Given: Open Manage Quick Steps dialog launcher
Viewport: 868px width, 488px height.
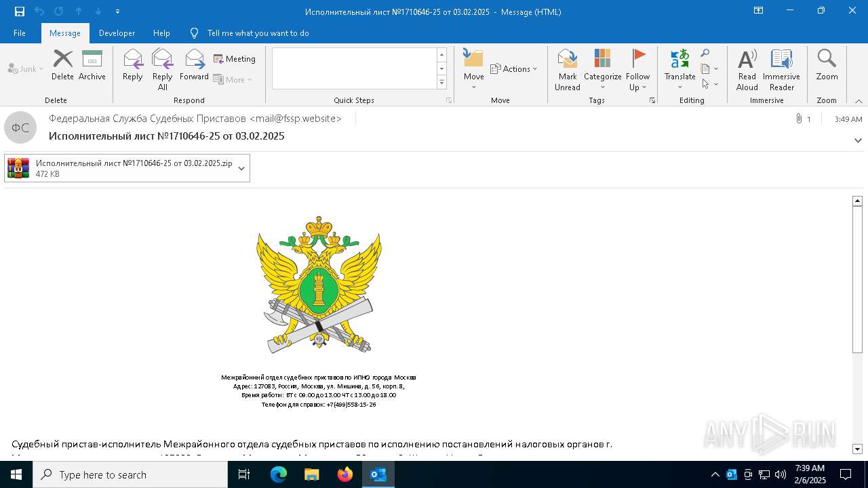Looking at the screenshot, I should tap(449, 100).
